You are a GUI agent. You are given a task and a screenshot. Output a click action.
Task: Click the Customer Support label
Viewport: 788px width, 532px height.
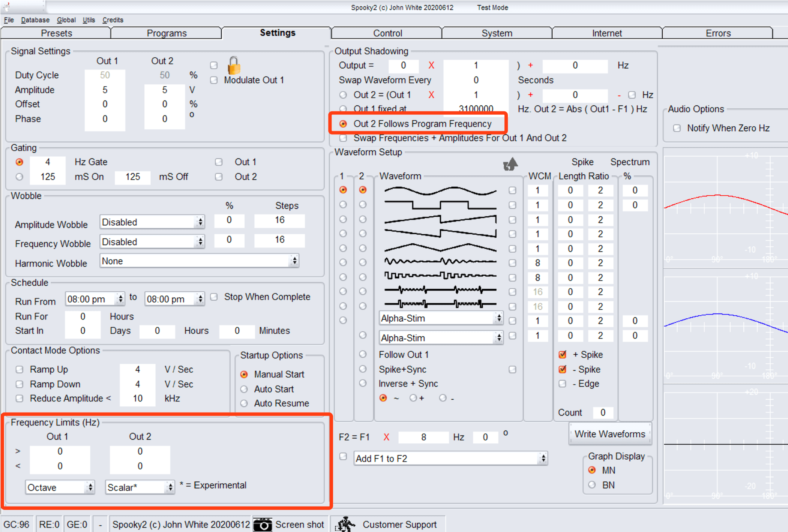[x=399, y=524]
